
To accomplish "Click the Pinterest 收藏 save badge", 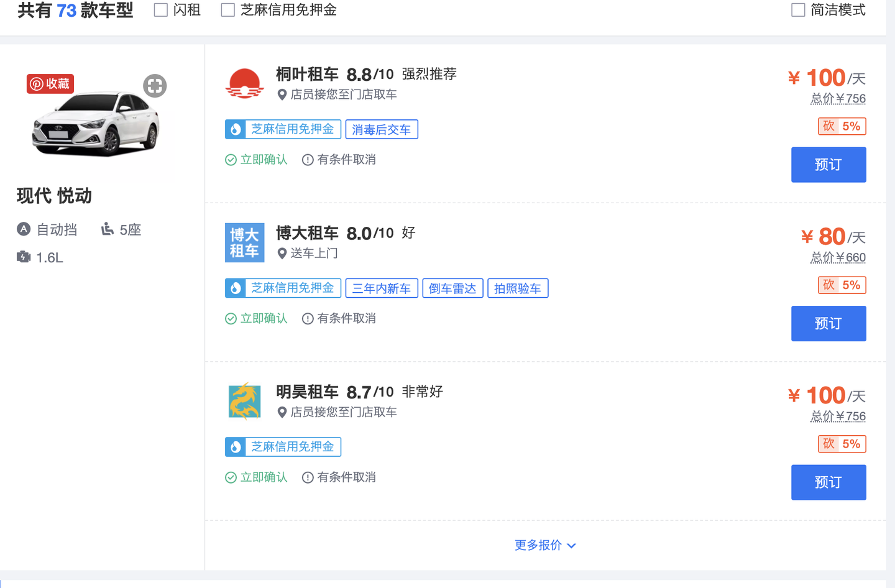I will tap(50, 84).
